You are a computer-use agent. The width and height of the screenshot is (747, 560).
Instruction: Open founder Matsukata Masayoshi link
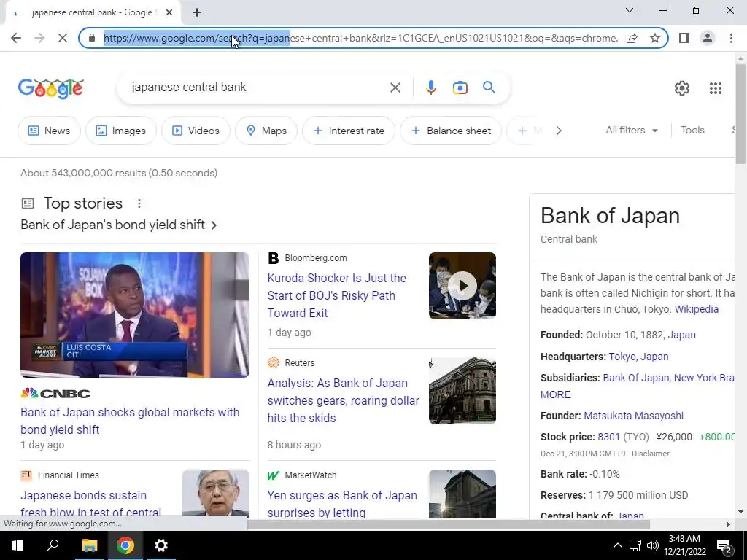point(634,416)
